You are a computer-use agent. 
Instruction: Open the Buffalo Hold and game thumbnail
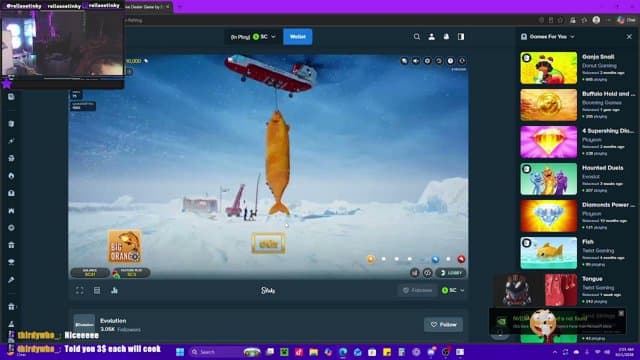[549, 105]
